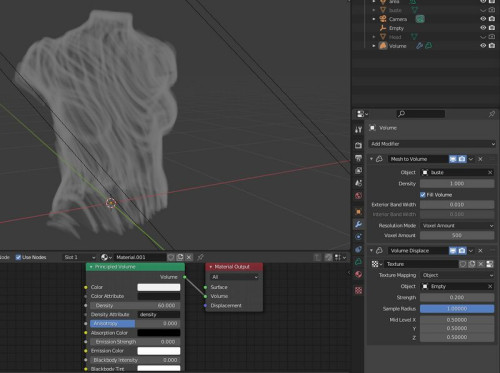Collapse the Mesh to Volume modifier panel

(x=371, y=159)
